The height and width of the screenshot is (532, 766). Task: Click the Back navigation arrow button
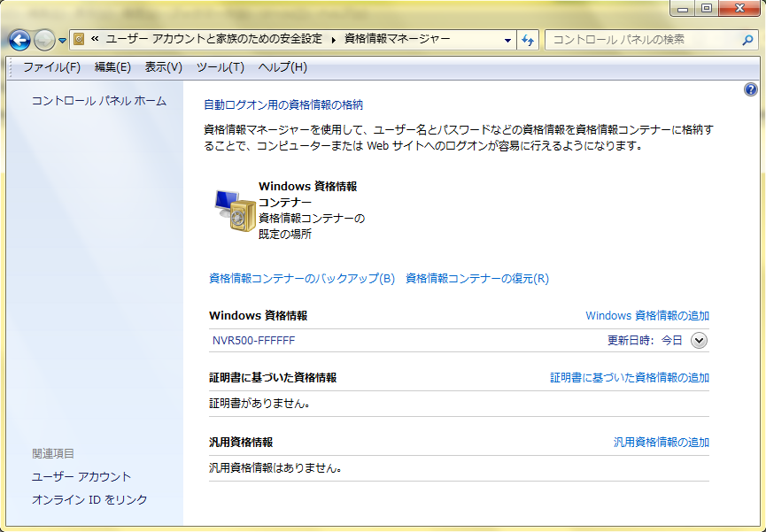click(x=20, y=40)
